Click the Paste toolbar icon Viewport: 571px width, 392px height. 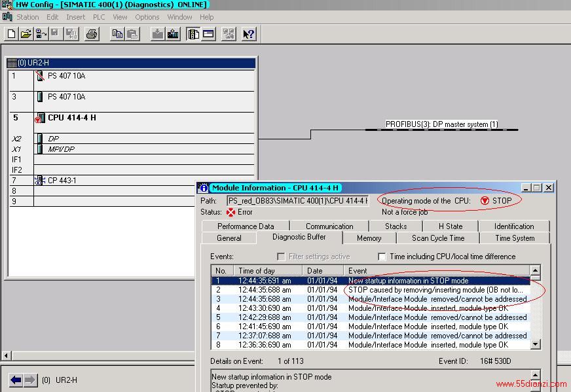pos(132,34)
